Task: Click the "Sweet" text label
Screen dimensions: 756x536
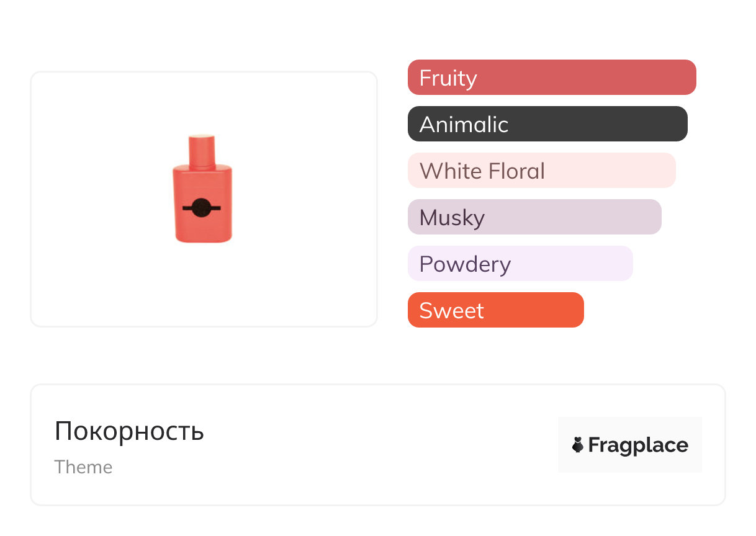Action: (451, 311)
